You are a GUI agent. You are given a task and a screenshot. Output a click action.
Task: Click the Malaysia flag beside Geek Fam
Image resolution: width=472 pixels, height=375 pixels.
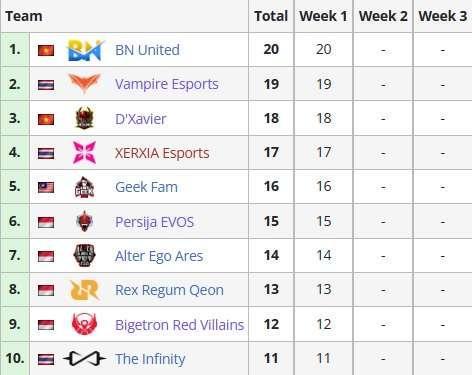point(46,187)
